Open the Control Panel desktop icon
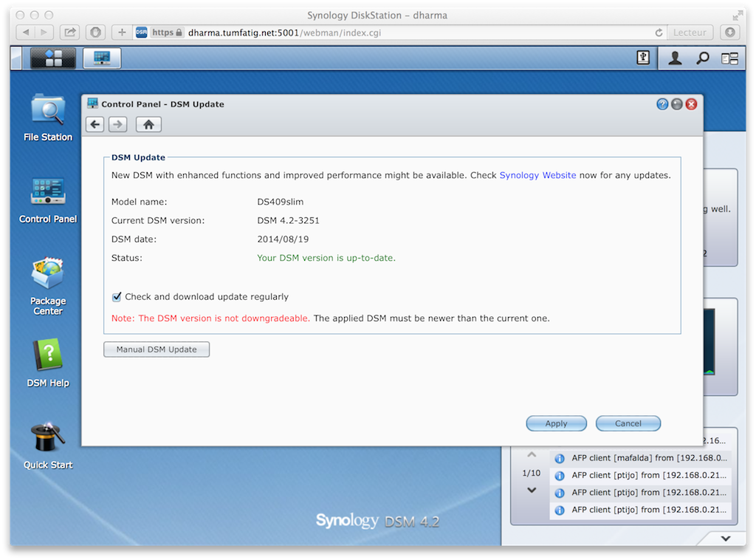This screenshot has width=756, height=560. point(48,200)
